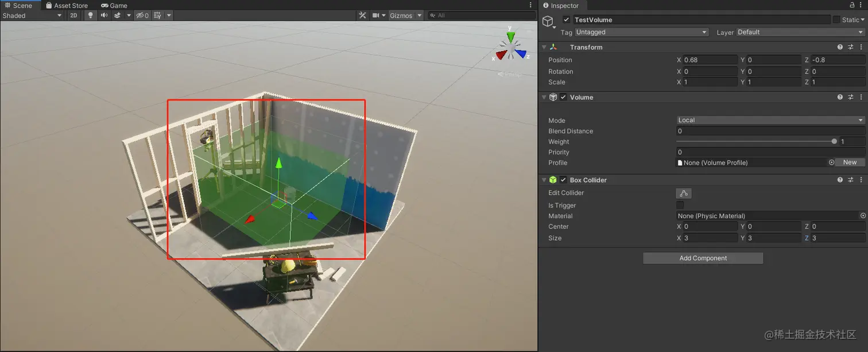This screenshot has width=868, height=352.
Task: Toggle hidden objects visibility counter
Action: click(x=142, y=16)
